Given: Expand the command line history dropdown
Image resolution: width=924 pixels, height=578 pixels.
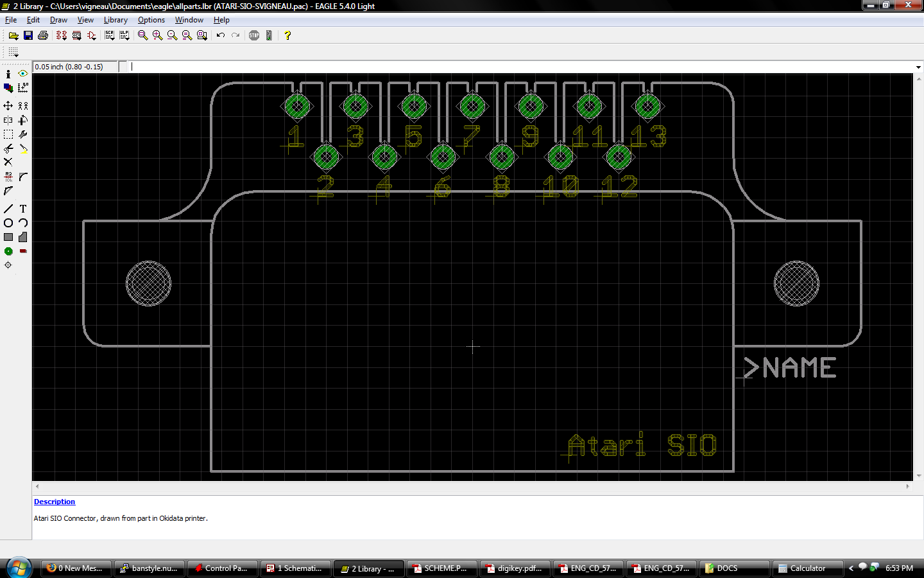Looking at the screenshot, I should pos(918,67).
